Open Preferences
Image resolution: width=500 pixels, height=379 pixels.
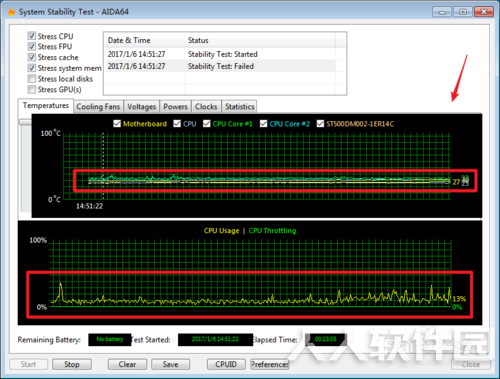coord(270,364)
